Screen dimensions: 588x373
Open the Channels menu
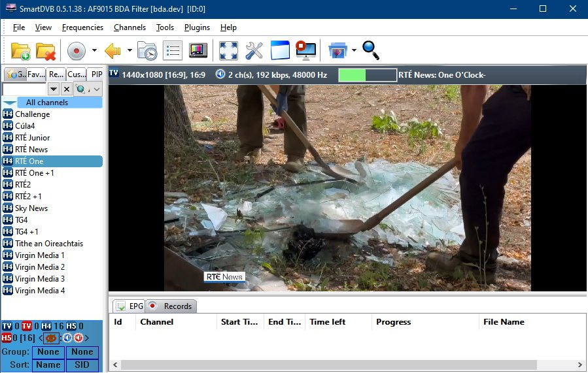130,27
